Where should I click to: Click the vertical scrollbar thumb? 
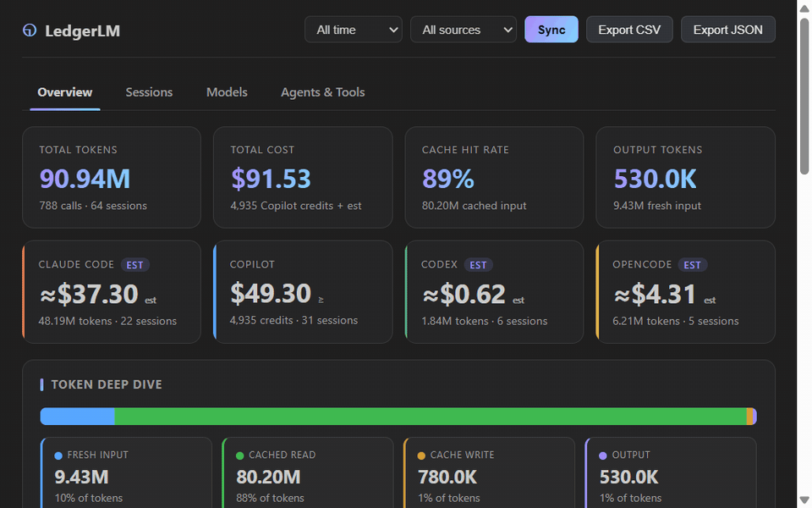tap(804, 96)
